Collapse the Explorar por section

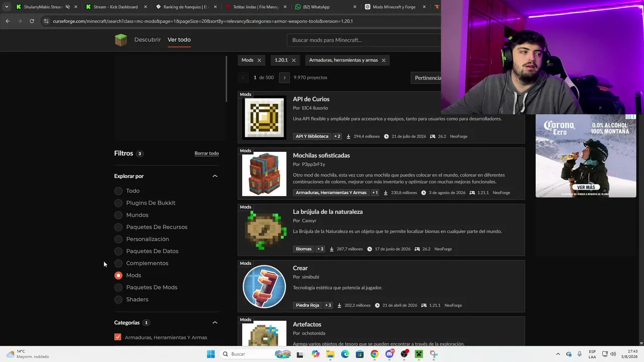coord(215,176)
